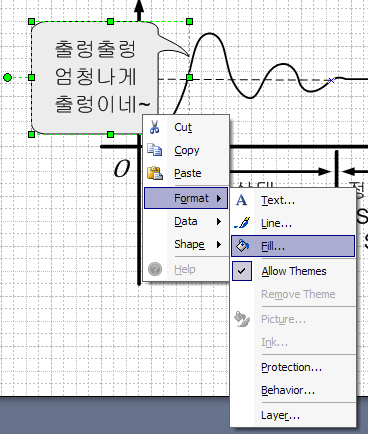Open Protection... dialog entry
368x434 pixels.
pos(293,367)
